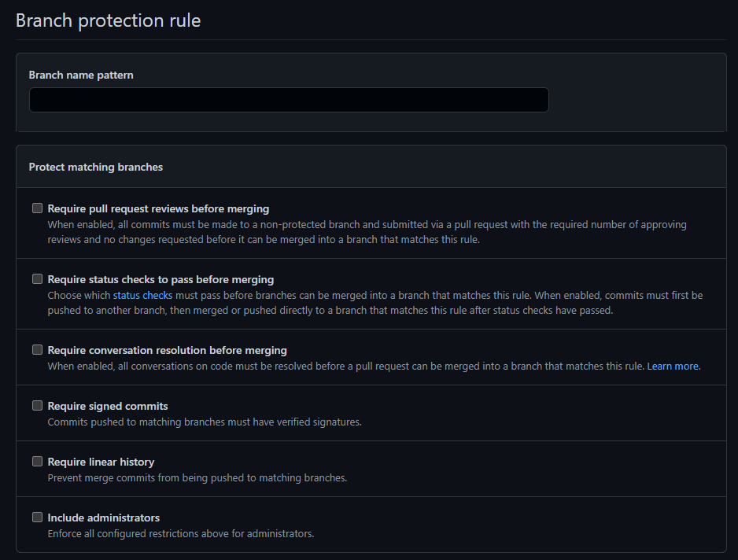Click the 'Include administrators' label text

103,518
